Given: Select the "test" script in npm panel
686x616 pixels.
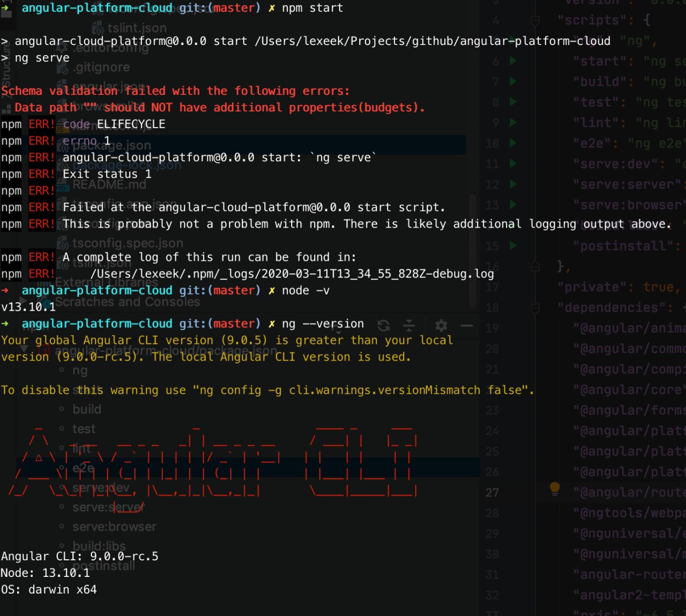Looking at the screenshot, I should [x=84, y=429].
